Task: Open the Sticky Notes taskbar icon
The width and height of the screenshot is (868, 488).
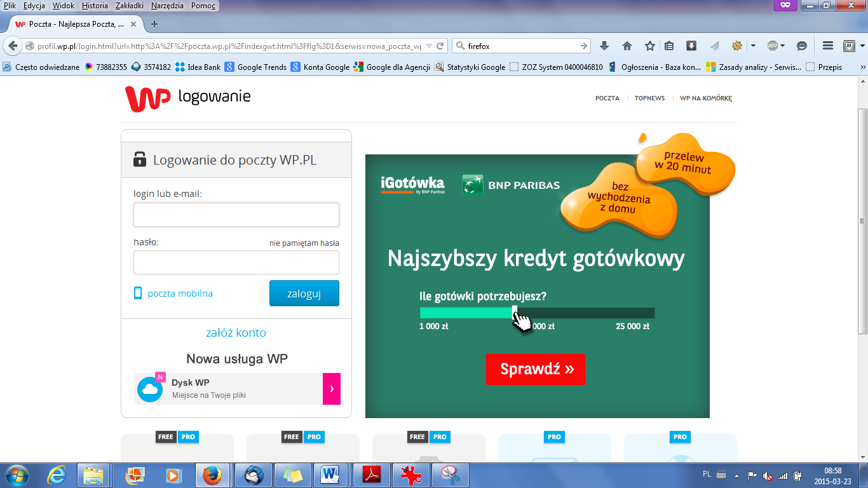Action: point(293,475)
